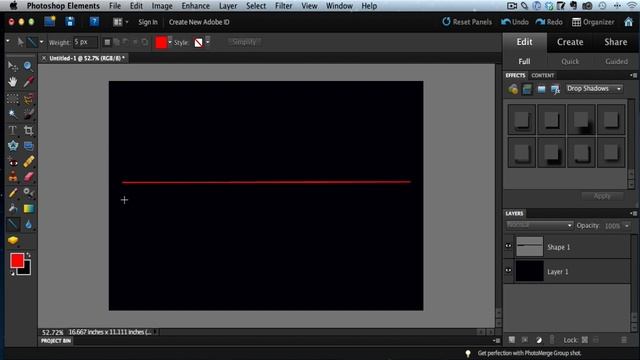Image resolution: width=640 pixels, height=360 pixels.
Task: Open the Filter menu
Action: (x=283, y=6)
